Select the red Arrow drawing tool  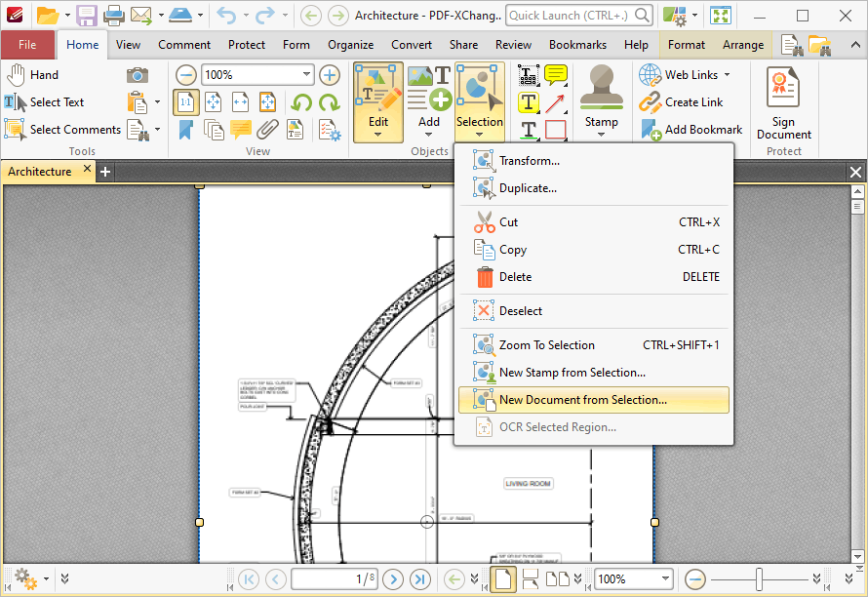(x=555, y=102)
